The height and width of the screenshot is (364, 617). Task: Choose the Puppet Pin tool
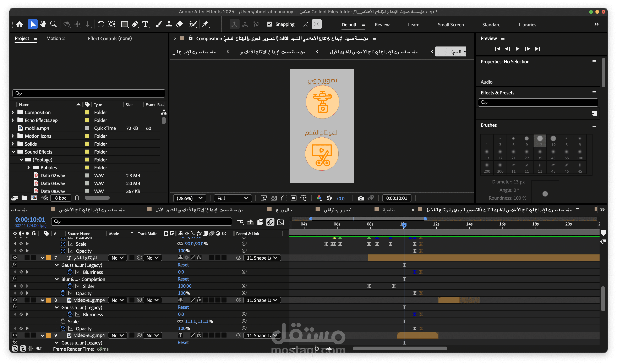pos(205,24)
